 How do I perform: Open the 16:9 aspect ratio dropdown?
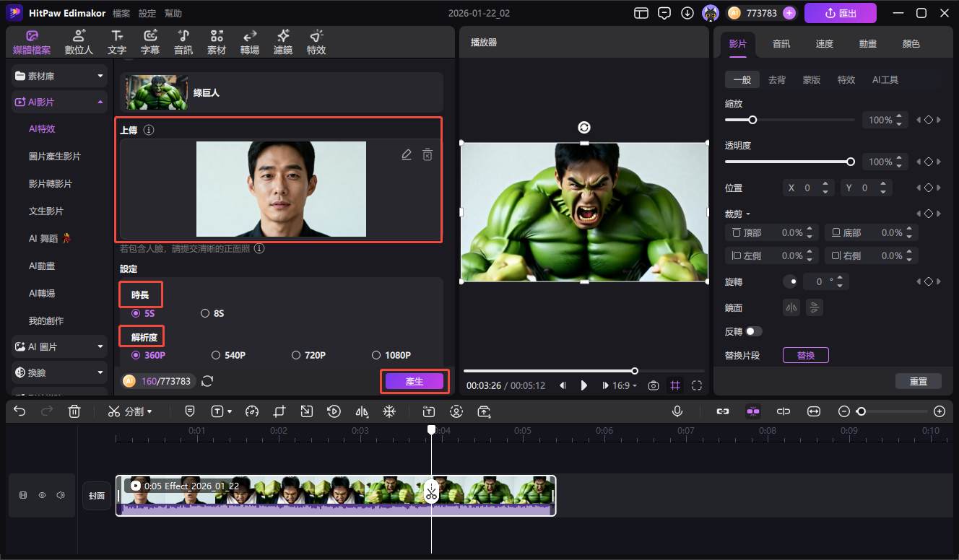click(620, 385)
